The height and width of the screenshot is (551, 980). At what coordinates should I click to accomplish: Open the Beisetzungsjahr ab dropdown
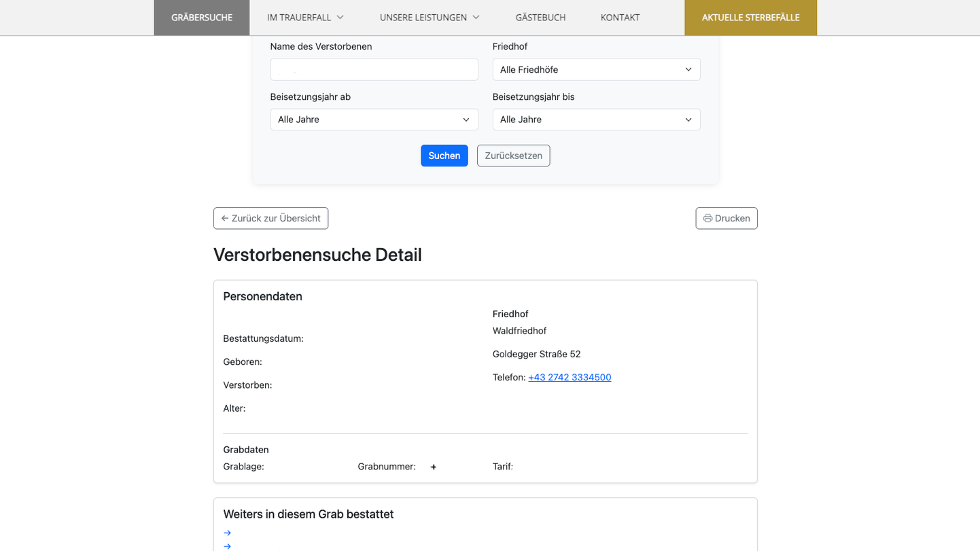pos(374,119)
